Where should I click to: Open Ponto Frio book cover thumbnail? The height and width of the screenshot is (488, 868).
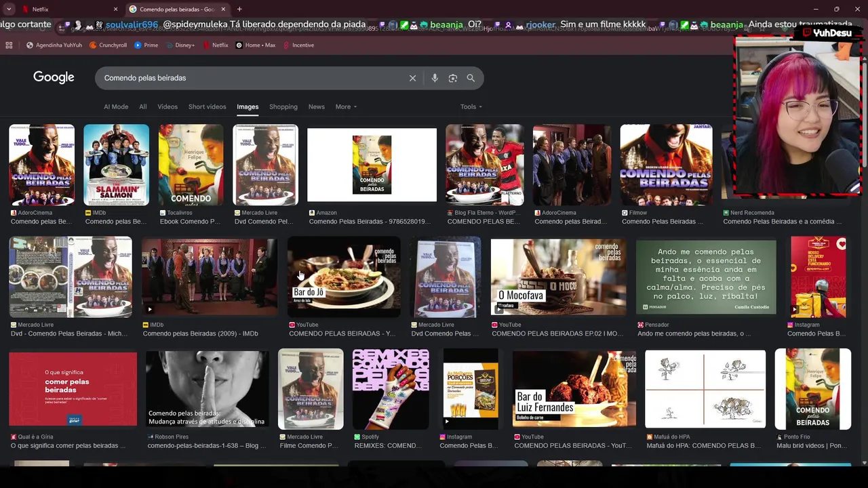tap(813, 389)
